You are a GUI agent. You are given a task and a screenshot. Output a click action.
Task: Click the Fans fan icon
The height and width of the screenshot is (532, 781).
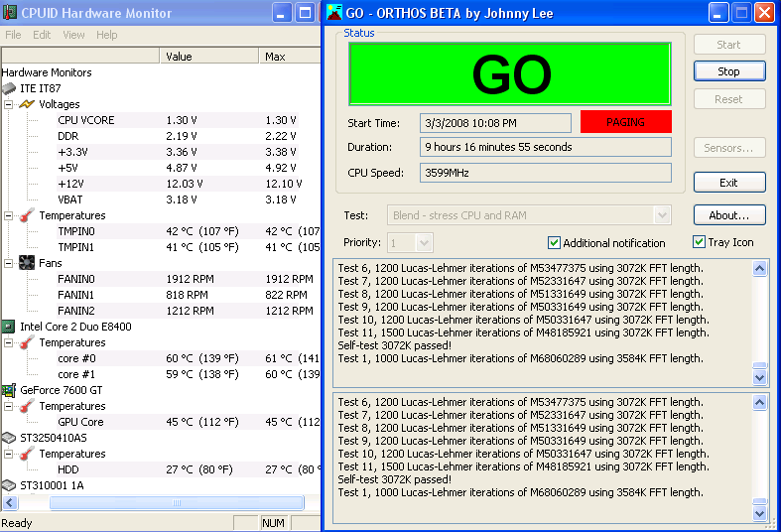[27, 263]
